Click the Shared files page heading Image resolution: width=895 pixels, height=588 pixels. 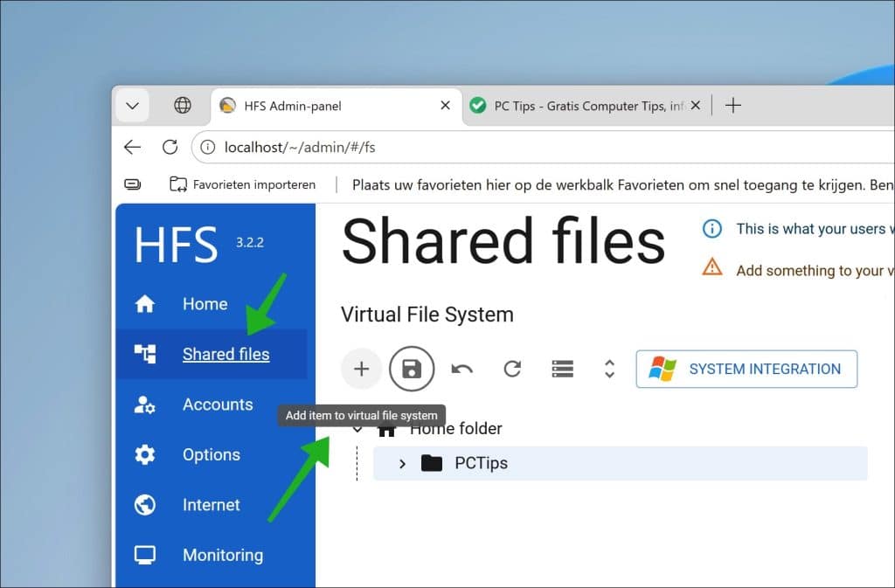click(x=503, y=241)
